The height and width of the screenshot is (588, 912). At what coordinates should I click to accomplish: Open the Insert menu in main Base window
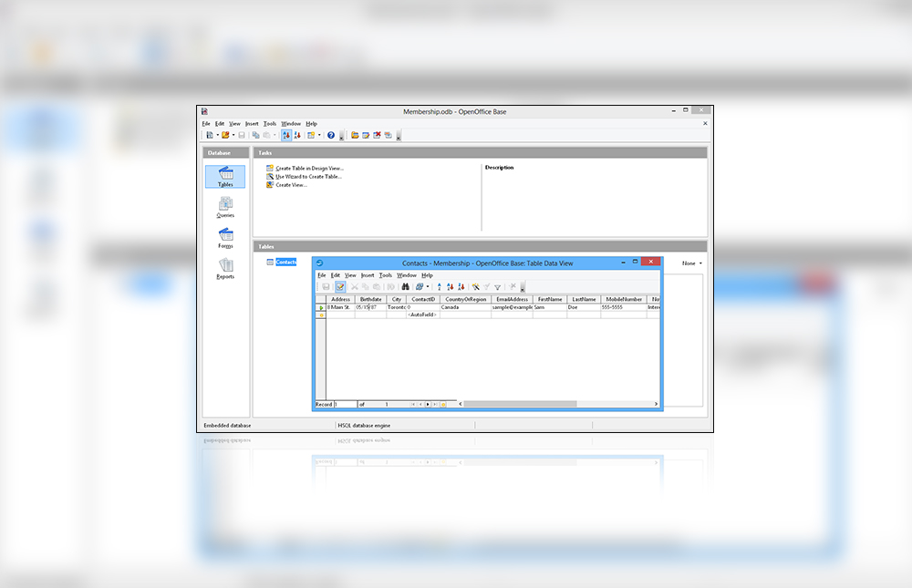(x=252, y=123)
